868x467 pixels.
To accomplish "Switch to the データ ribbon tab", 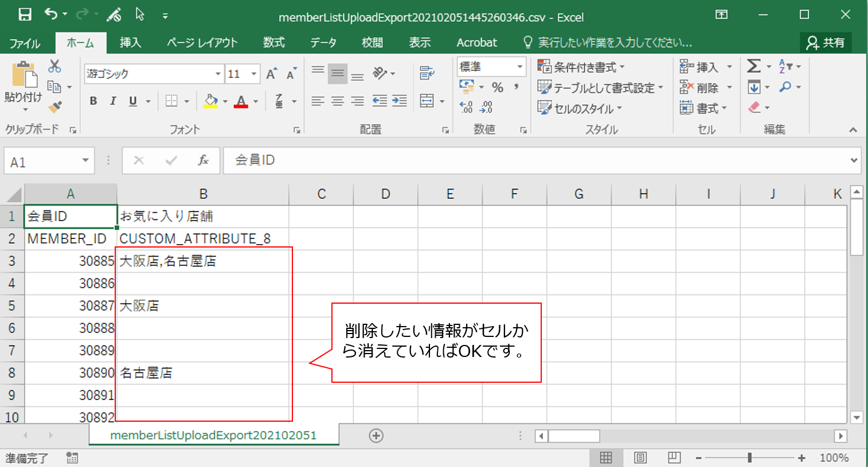I will pyautogui.click(x=323, y=42).
